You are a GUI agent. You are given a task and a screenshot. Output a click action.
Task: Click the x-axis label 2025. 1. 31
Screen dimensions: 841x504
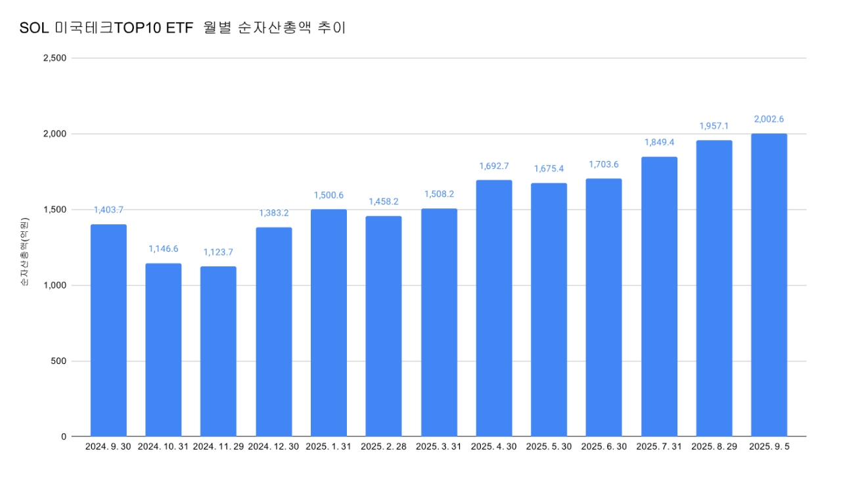click(x=329, y=446)
